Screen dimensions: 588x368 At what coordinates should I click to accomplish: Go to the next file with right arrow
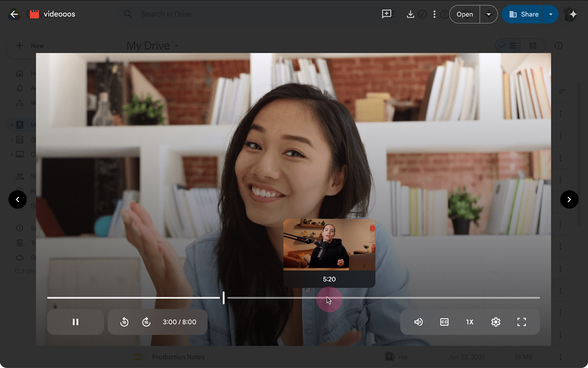[569, 199]
